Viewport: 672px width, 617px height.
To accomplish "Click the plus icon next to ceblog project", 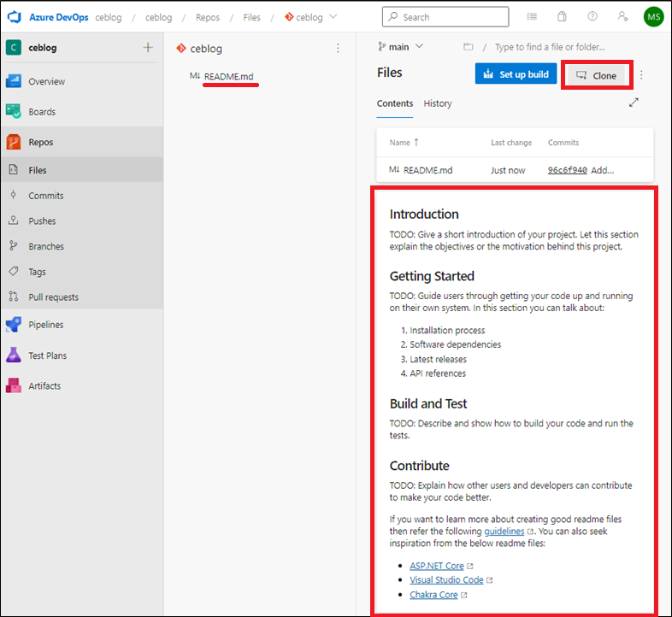I will pyautogui.click(x=148, y=48).
